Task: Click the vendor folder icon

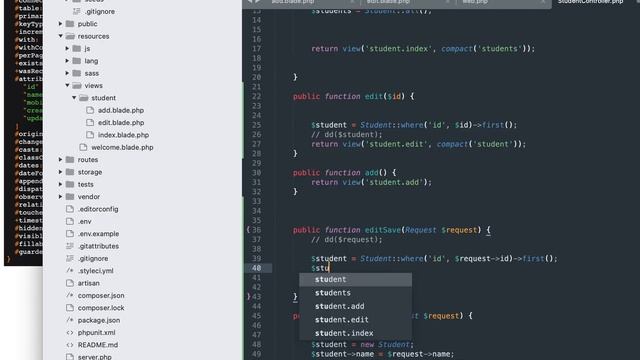Action: [x=70, y=197]
